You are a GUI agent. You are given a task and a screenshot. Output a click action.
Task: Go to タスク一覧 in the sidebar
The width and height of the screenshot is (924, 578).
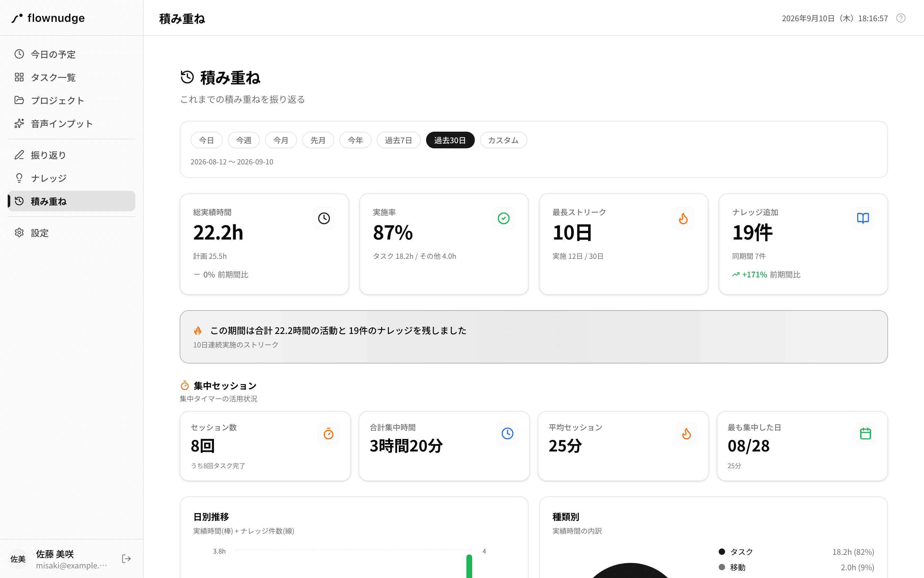(72, 77)
